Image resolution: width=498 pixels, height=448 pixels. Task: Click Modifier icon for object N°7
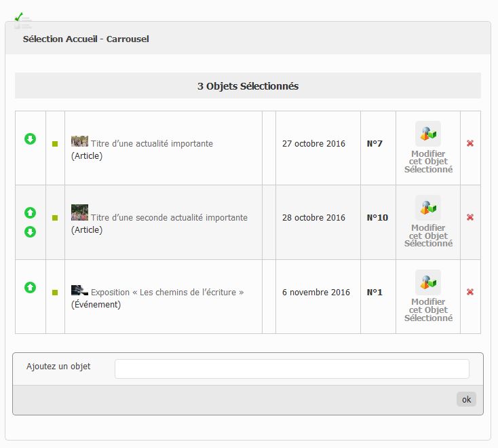click(428, 134)
